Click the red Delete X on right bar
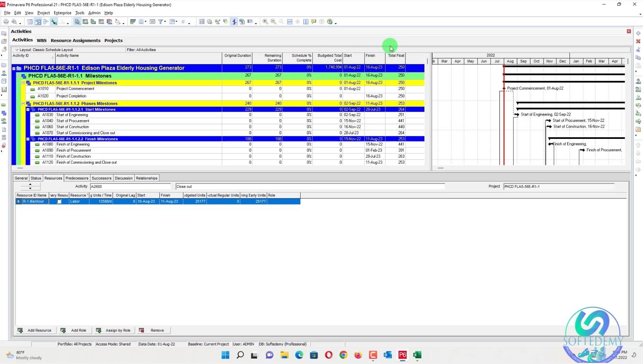 coord(638,41)
